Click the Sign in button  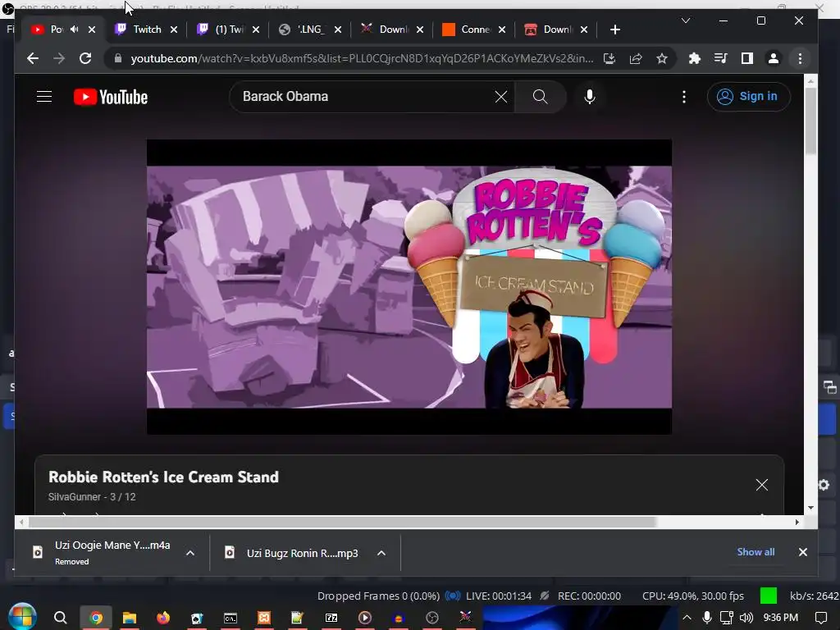[748, 97]
